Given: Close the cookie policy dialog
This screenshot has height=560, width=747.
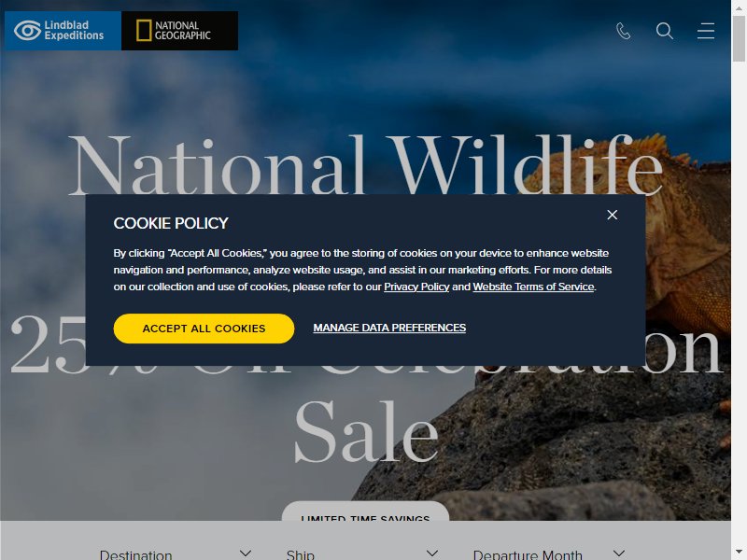Looking at the screenshot, I should pyautogui.click(x=613, y=215).
